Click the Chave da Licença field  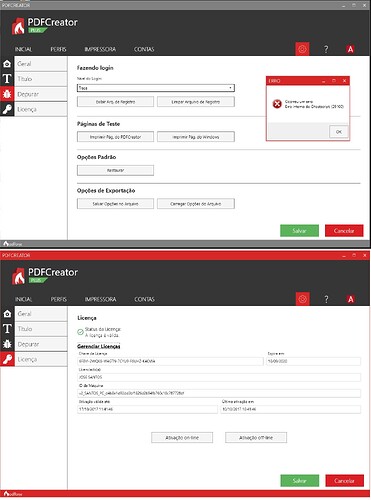(x=170, y=361)
